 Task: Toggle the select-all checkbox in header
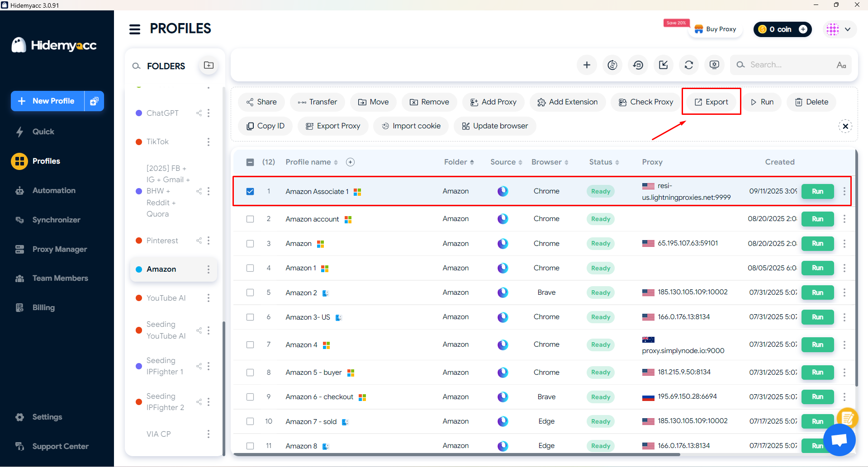(250, 162)
